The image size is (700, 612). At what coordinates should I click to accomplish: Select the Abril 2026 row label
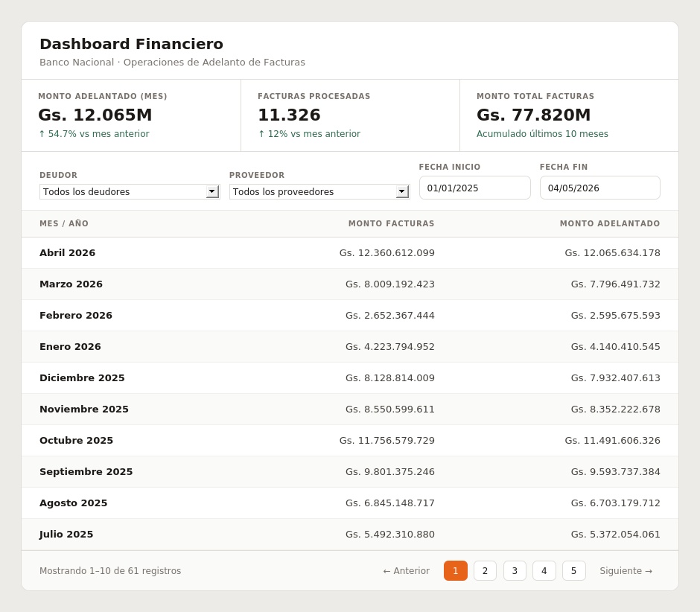(68, 252)
